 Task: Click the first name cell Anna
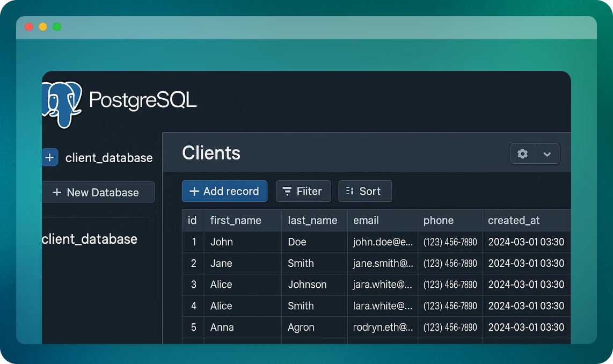(222, 327)
